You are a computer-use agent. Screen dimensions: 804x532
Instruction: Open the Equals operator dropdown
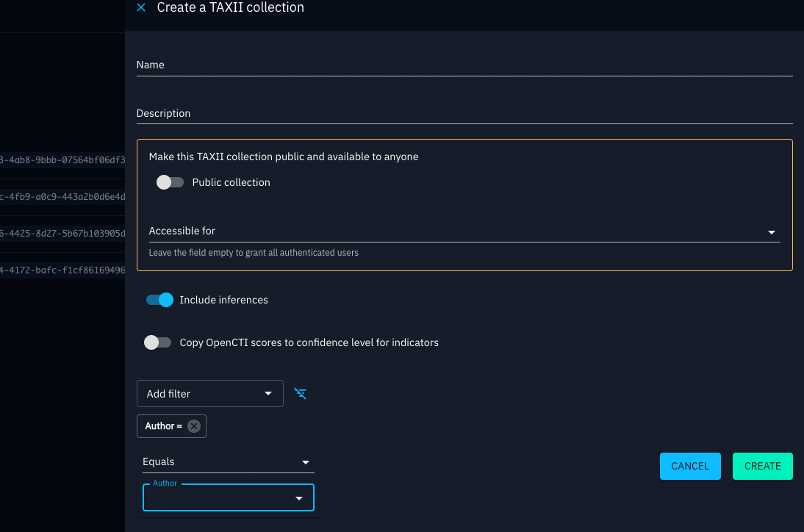tap(228, 461)
